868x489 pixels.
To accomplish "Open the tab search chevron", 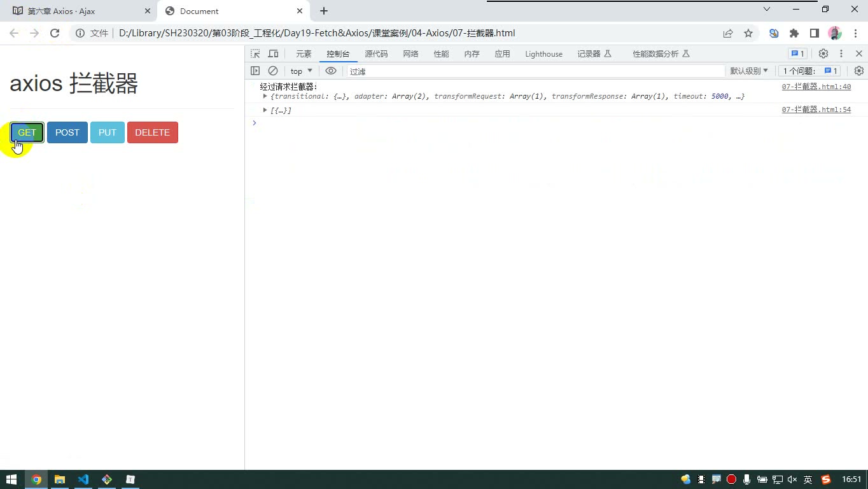I will (x=767, y=9).
